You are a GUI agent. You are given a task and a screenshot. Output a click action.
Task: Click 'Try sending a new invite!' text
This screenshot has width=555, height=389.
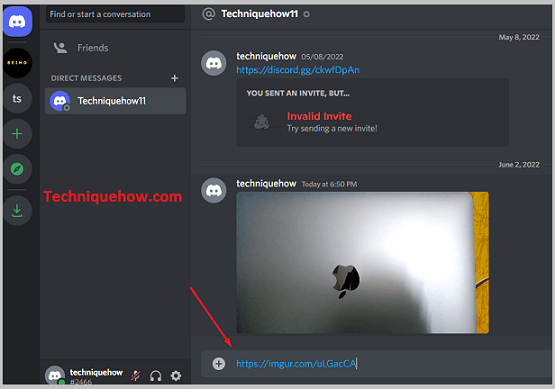click(x=332, y=128)
